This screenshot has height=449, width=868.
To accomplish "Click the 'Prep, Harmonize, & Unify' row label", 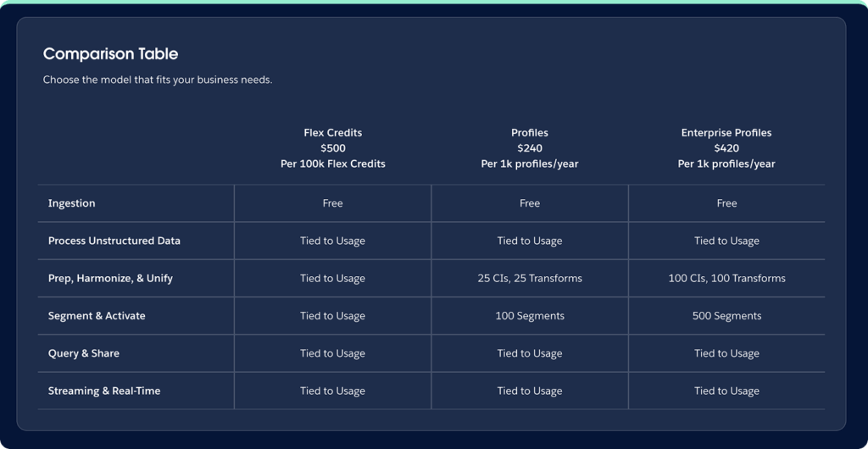I will point(110,278).
